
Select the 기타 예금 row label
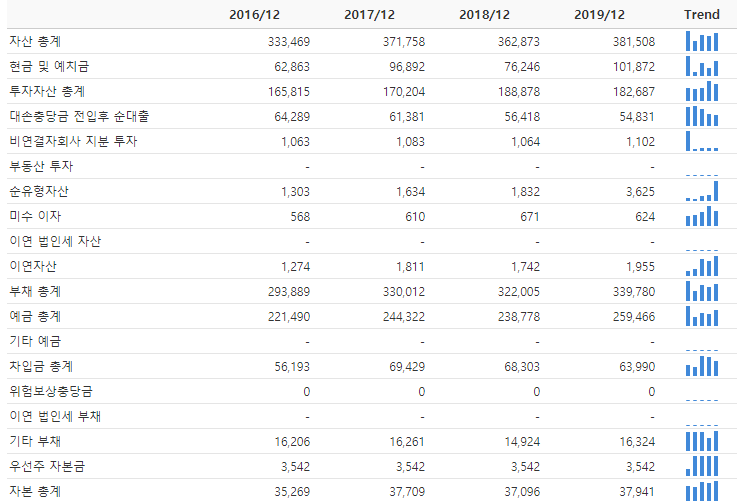[35, 341]
